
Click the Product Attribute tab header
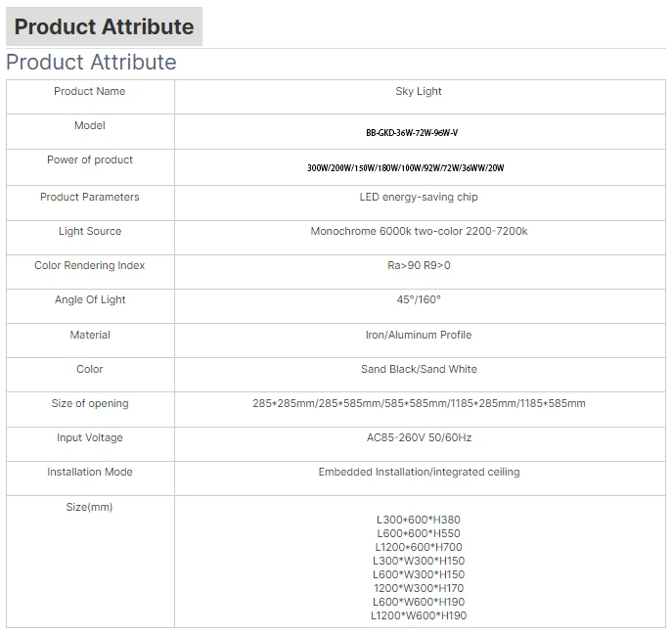pos(105,26)
